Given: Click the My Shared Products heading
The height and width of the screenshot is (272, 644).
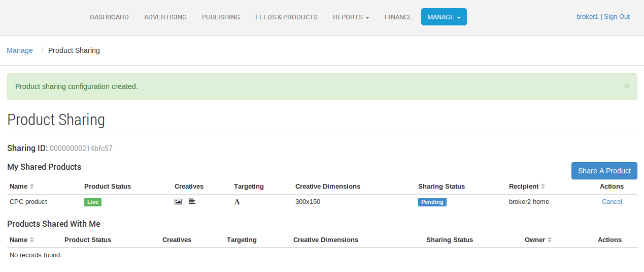Looking at the screenshot, I should [x=44, y=167].
